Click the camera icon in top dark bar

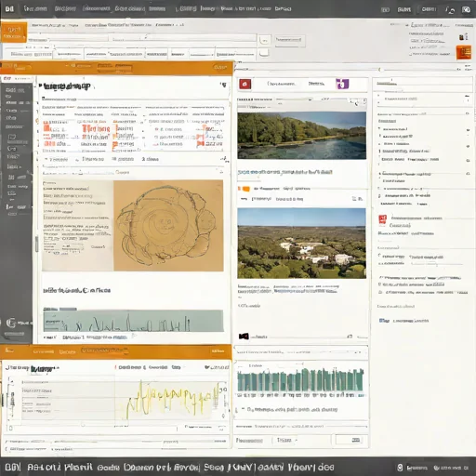tap(466, 9)
